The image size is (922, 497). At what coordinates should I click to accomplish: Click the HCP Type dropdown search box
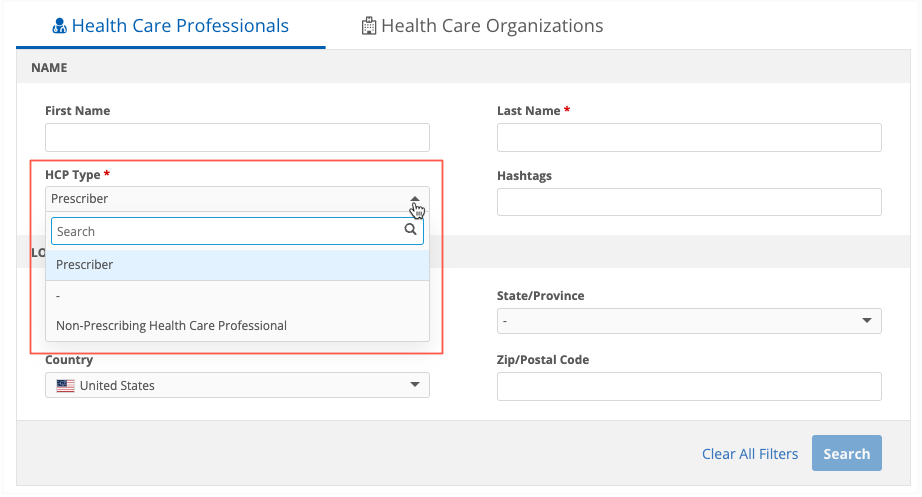tap(225, 231)
